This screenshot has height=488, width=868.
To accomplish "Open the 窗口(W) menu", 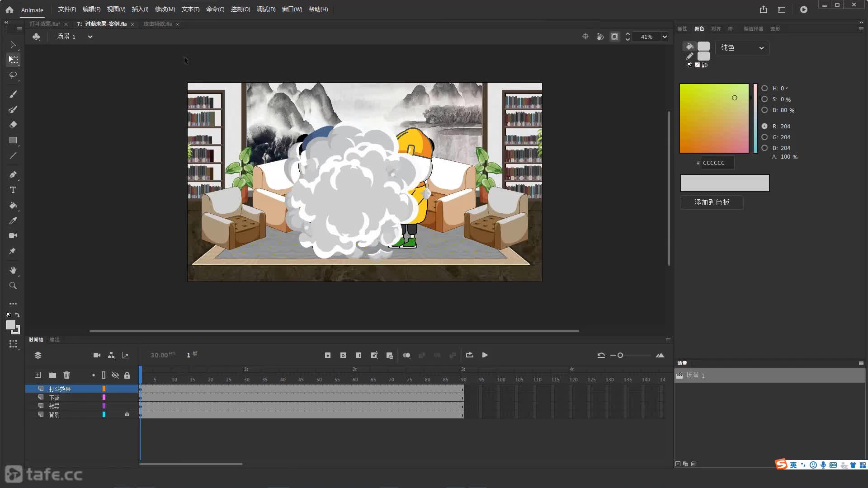I will coord(292,9).
